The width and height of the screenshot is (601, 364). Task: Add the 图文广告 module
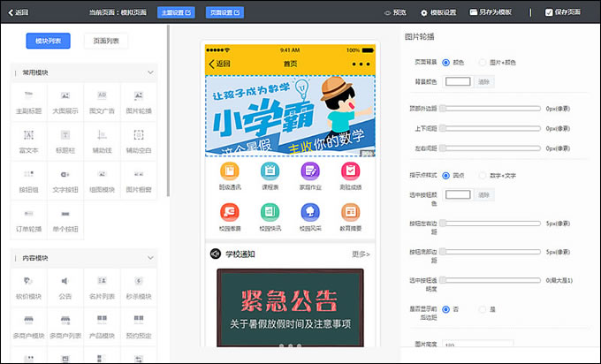(102, 102)
